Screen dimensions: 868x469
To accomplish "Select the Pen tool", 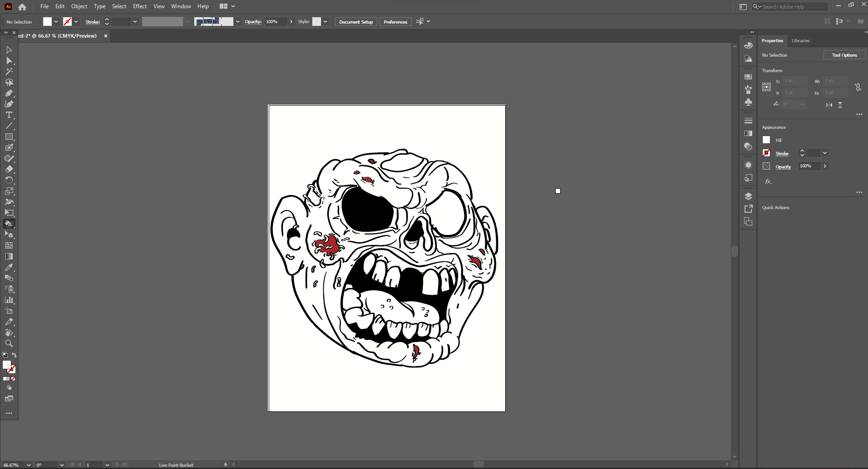I will tap(9, 93).
